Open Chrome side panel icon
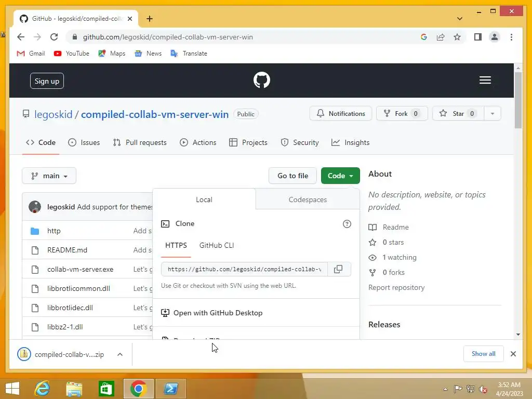The height and width of the screenshot is (399, 532). [478, 37]
